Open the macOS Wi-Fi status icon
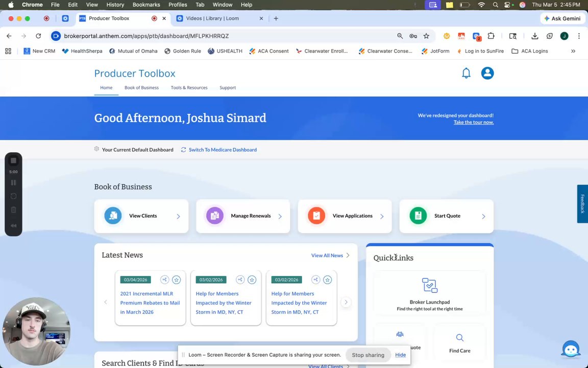The image size is (588, 368). click(x=481, y=5)
